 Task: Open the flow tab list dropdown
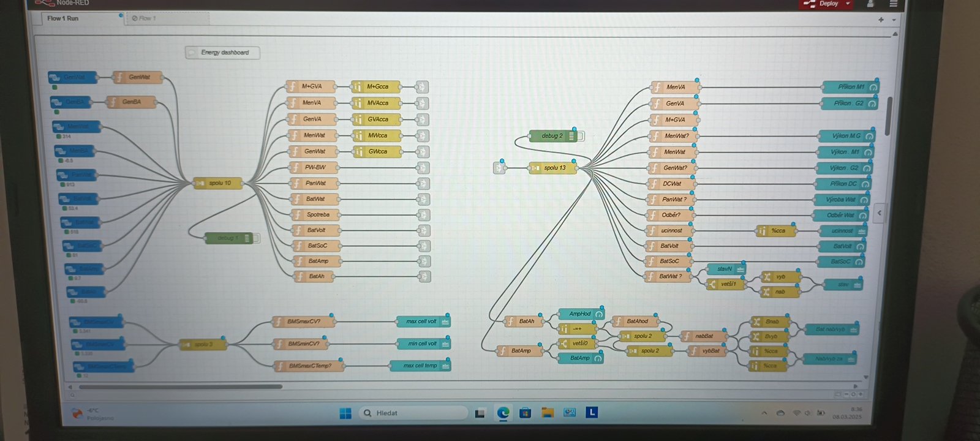tap(894, 20)
